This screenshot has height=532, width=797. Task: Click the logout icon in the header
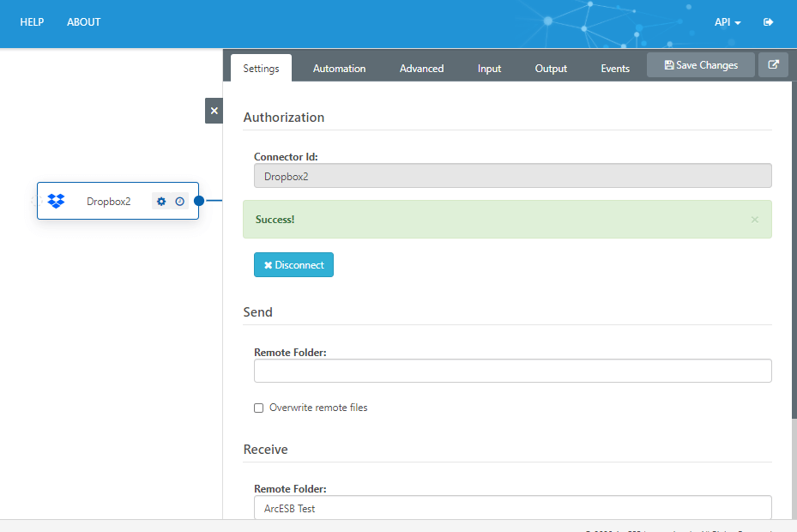click(768, 21)
